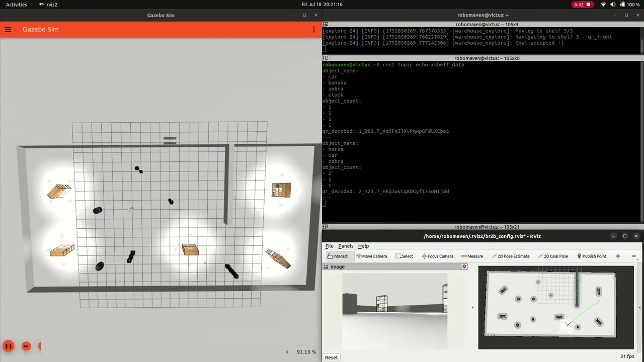Click the 'Goal accepted :)' log line
The height and width of the screenshot is (362, 644).
pos(443,43)
